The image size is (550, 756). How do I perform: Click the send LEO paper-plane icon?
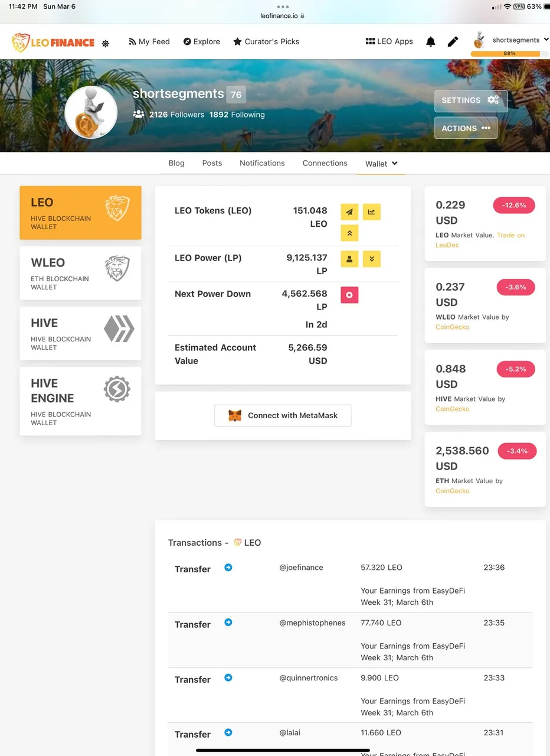349,212
